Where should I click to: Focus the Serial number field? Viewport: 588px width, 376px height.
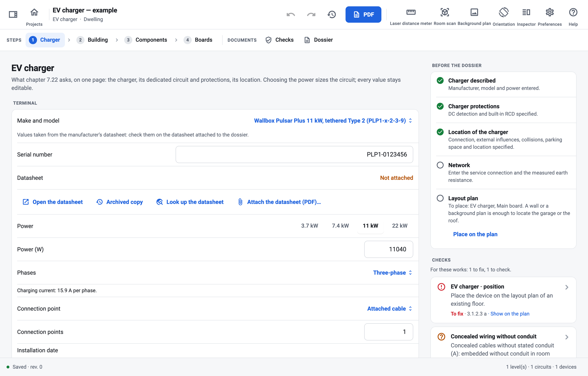(294, 154)
